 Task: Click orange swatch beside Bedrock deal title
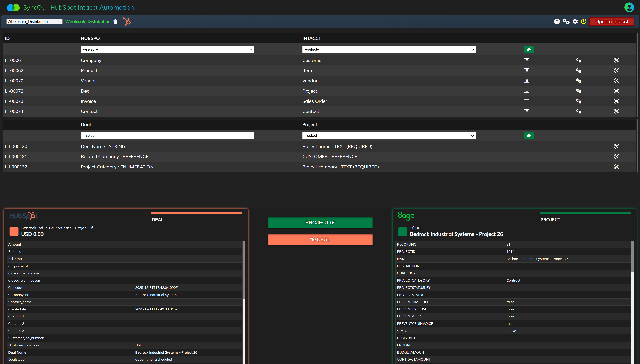pos(14,231)
